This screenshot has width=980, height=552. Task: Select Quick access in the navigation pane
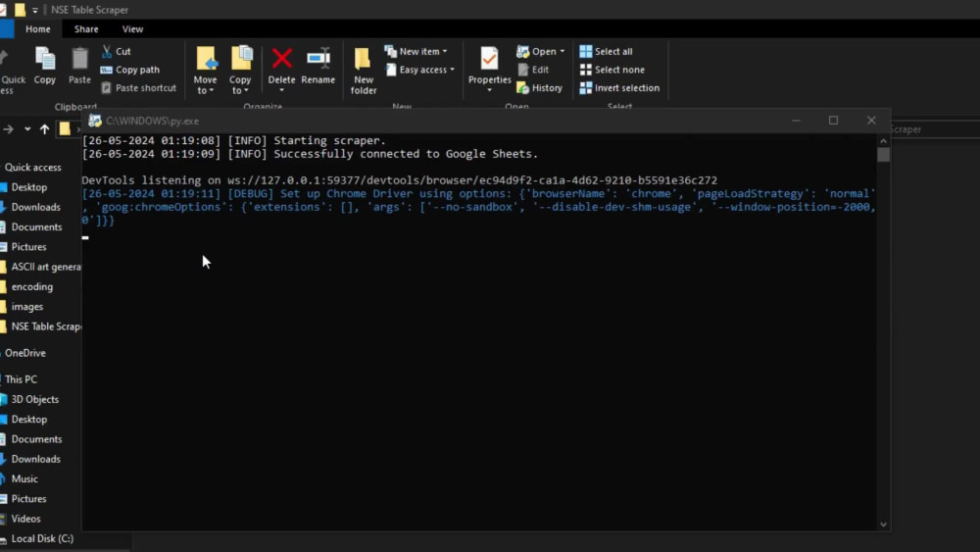coord(33,167)
